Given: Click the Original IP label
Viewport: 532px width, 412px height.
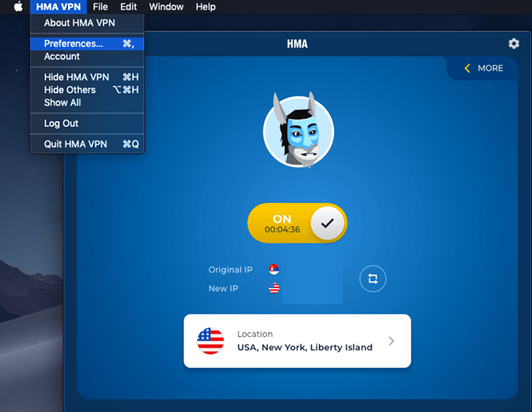Looking at the screenshot, I should pos(230,270).
